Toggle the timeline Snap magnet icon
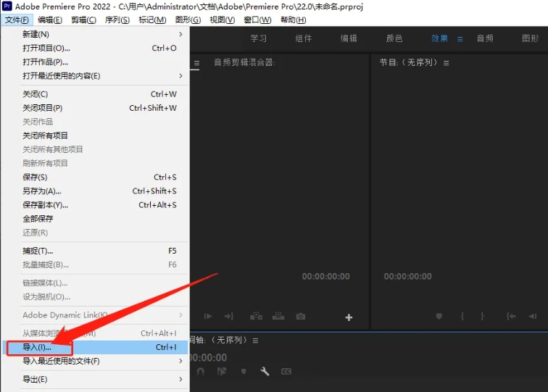This screenshot has width=548, height=392. tap(201, 372)
